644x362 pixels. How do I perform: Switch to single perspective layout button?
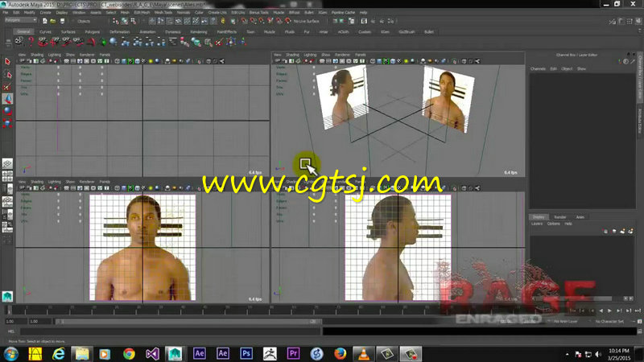click(x=7, y=164)
